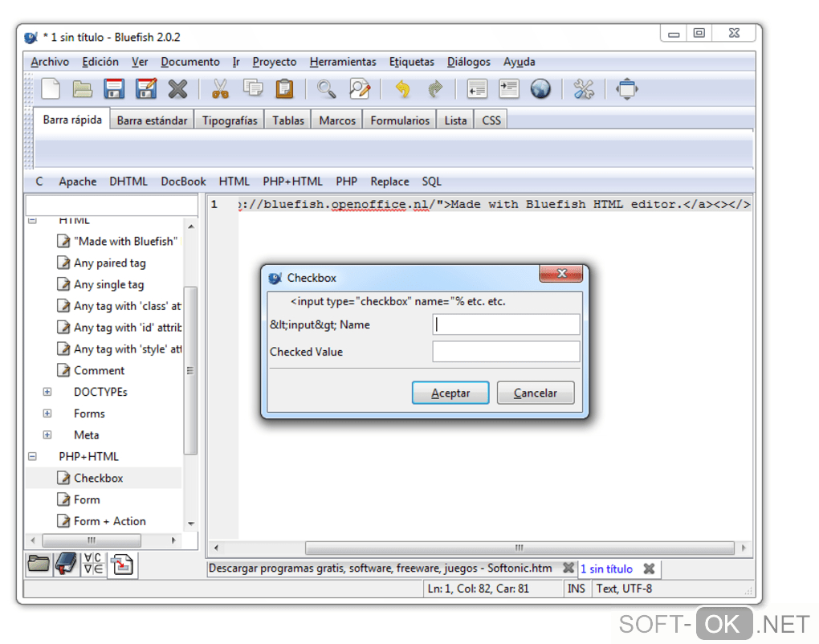
Task: Click the 'Text, UTF-8' status entry
Action: (x=624, y=589)
